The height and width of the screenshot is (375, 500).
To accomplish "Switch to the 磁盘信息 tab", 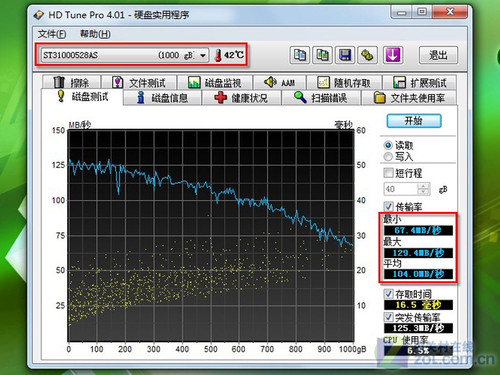I will tap(162, 98).
